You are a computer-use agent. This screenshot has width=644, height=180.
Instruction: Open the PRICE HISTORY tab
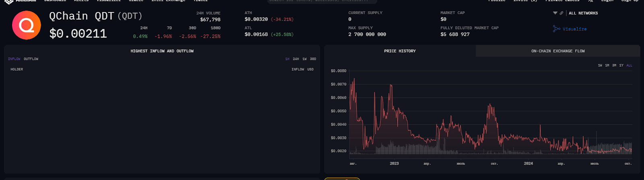(x=400, y=51)
